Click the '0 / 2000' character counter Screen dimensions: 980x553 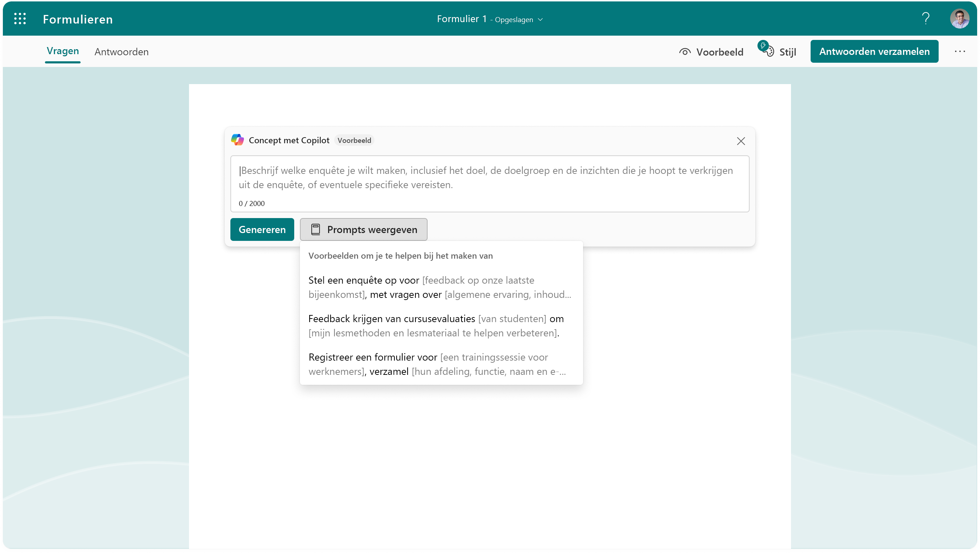tap(251, 203)
